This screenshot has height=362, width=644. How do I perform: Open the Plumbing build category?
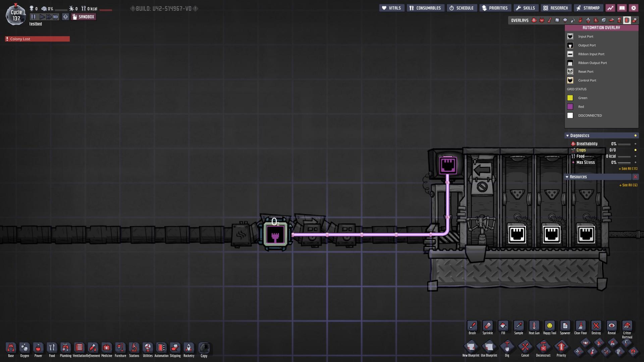65,348
